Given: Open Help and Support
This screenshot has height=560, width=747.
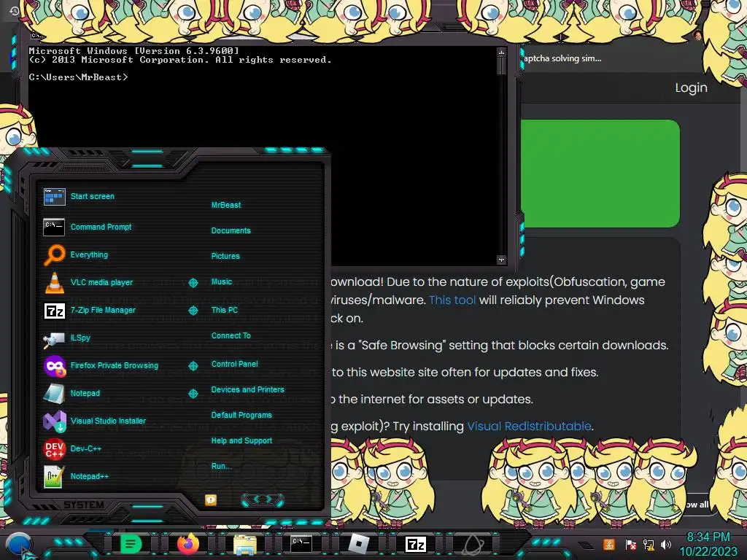Looking at the screenshot, I should (241, 441).
